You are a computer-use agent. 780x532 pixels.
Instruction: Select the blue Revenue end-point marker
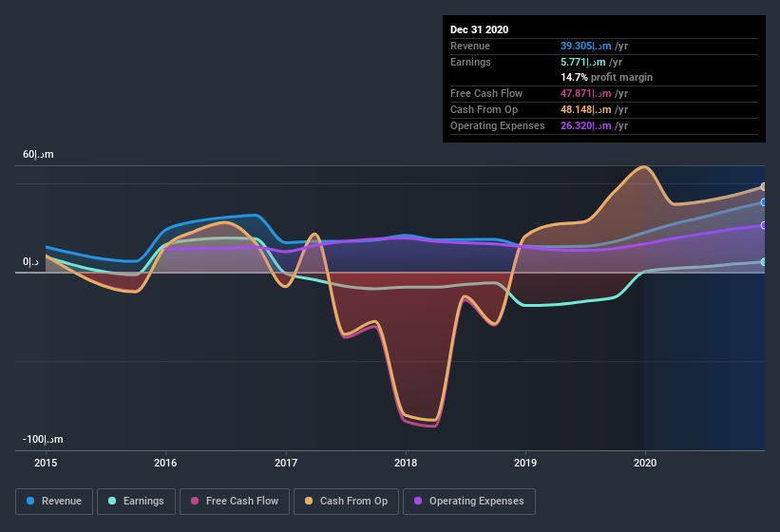[764, 202]
